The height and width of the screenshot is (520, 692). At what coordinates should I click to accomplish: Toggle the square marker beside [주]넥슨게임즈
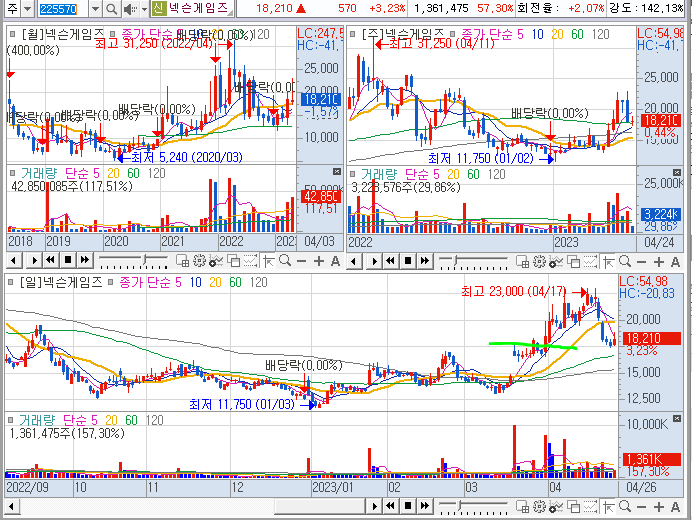(x=352, y=34)
